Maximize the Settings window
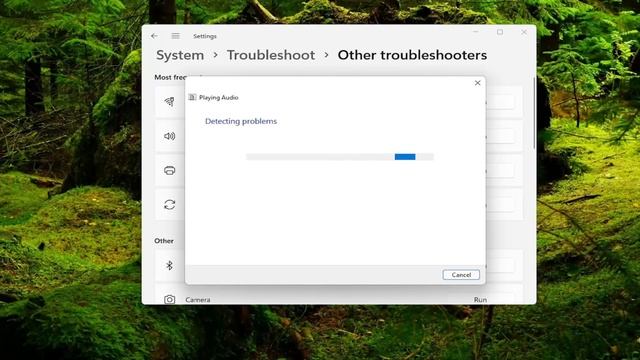The image size is (640, 360). coord(500,32)
